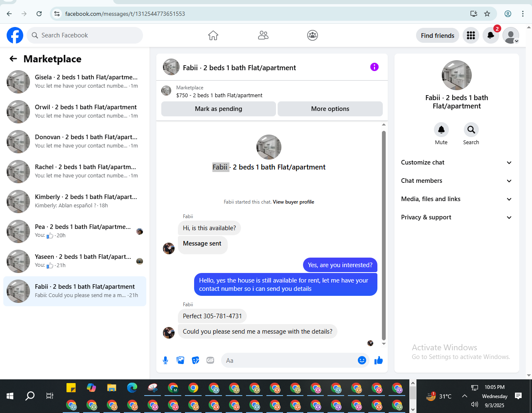This screenshot has width=532, height=413.
Task: Click the browser address bar URL
Action: [125, 14]
